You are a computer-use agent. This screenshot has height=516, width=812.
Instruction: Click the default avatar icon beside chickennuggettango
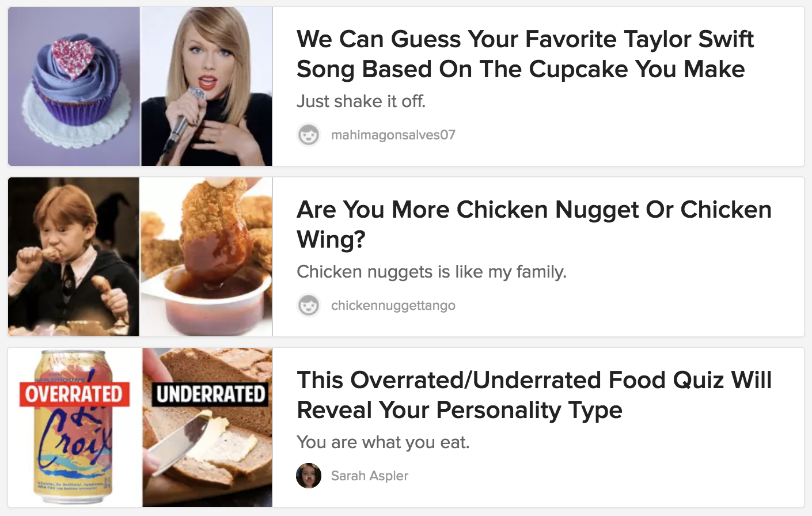coord(309,305)
